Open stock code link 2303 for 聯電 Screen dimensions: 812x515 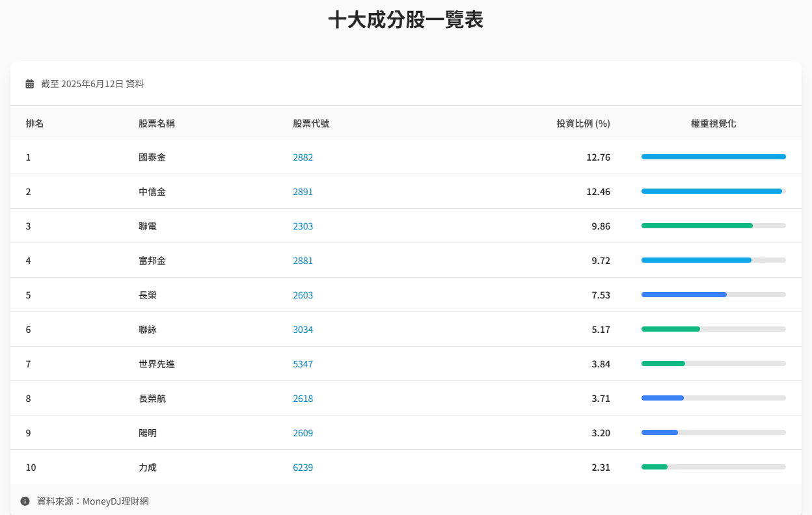point(303,226)
